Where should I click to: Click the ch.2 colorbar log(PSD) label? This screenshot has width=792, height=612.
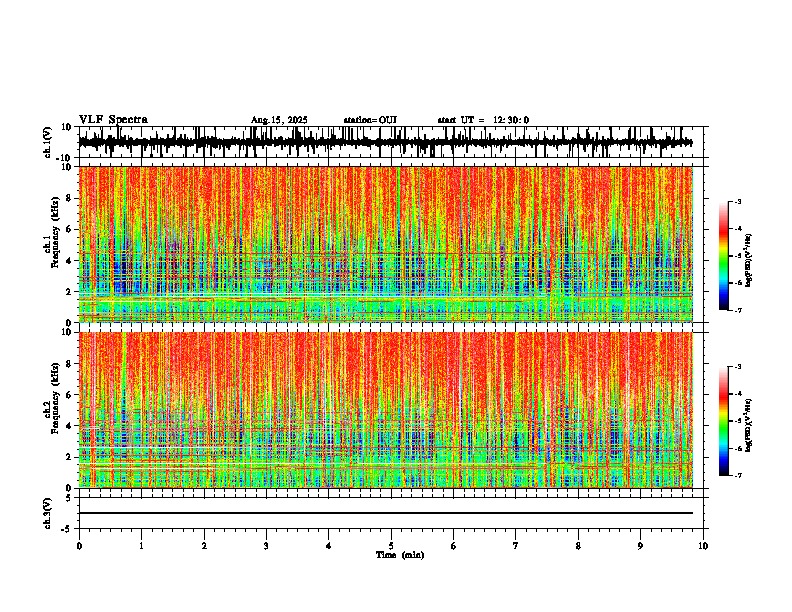[x=749, y=426]
